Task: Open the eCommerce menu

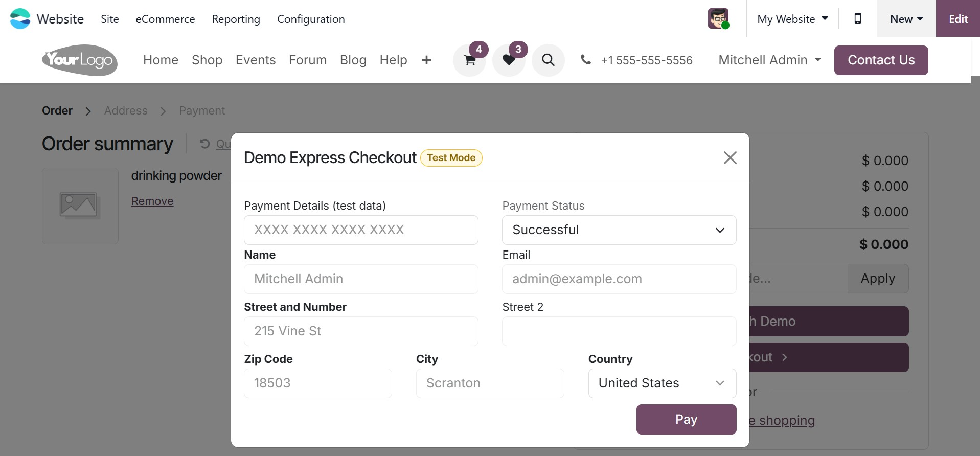Action: (x=165, y=19)
